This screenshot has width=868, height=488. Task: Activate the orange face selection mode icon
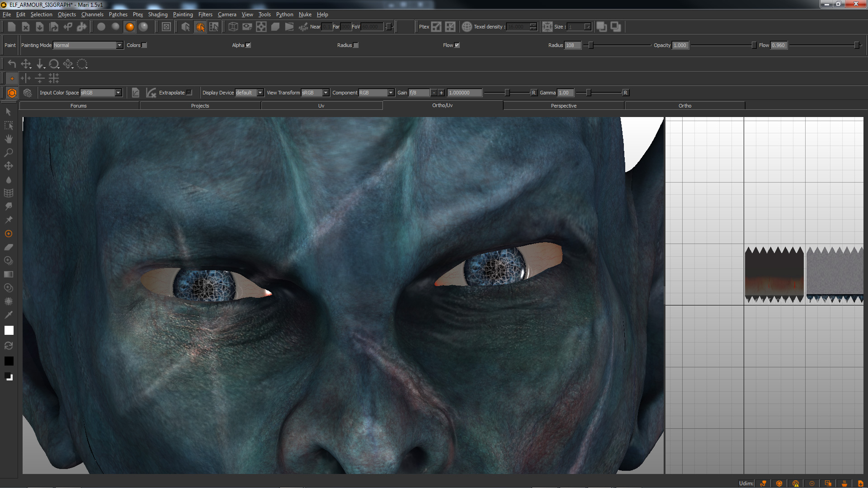(x=200, y=27)
